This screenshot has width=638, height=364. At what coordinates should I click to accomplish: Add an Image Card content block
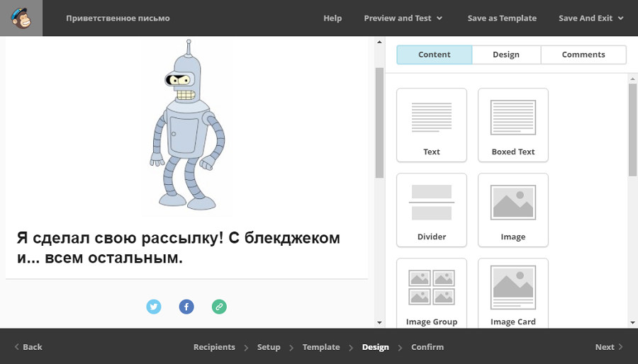513,293
